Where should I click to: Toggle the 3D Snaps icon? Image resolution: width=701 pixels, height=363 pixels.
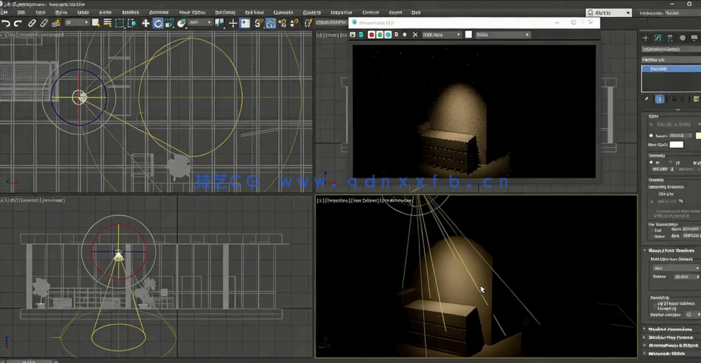tap(259, 23)
